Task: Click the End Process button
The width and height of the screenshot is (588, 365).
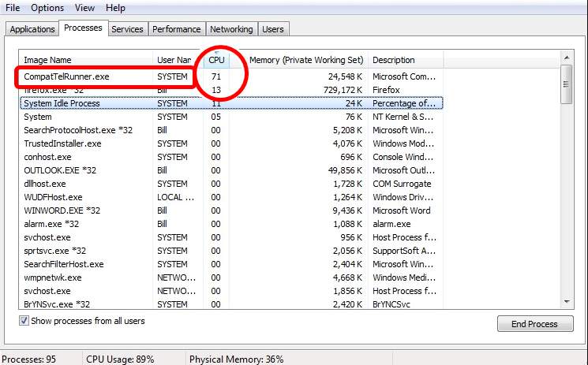Action: pos(535,324)
